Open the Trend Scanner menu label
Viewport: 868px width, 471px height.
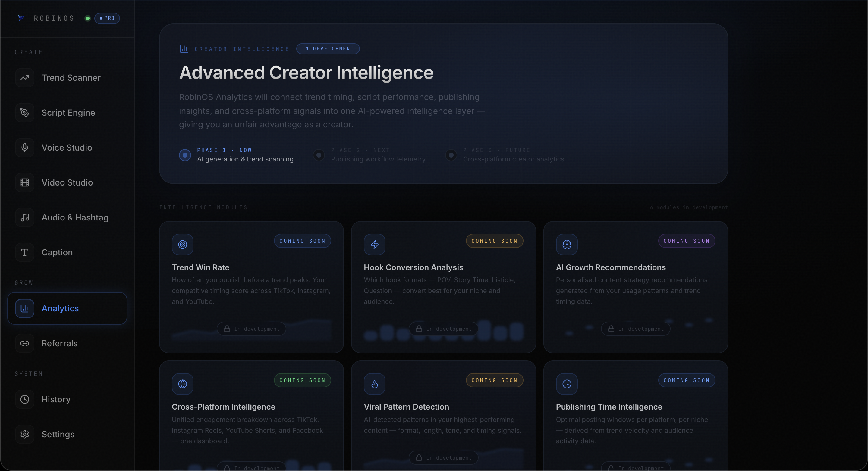coord(71,78)
